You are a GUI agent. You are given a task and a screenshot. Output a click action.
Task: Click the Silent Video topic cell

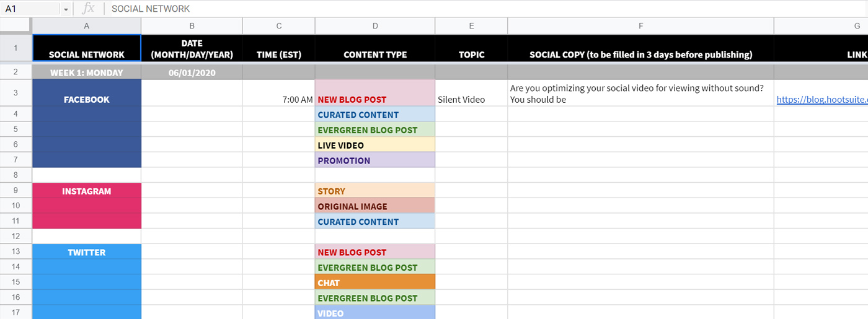coord(471,99)
